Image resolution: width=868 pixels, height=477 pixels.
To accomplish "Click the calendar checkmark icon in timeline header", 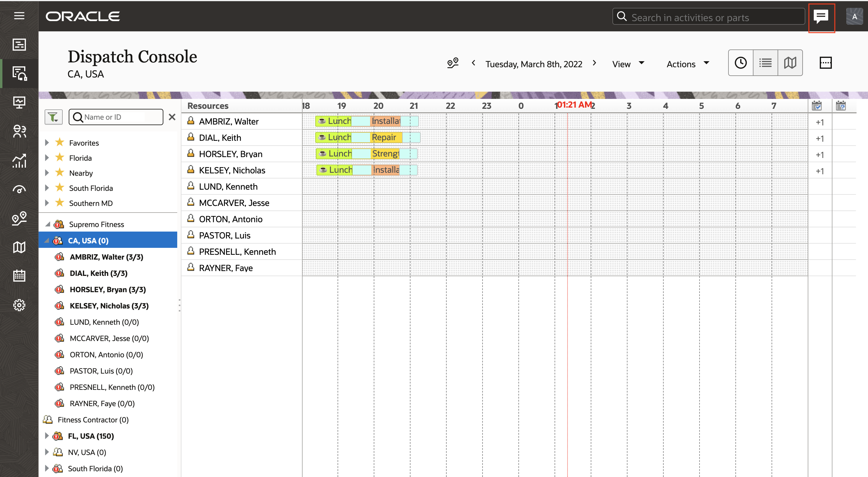I will 816,106.
